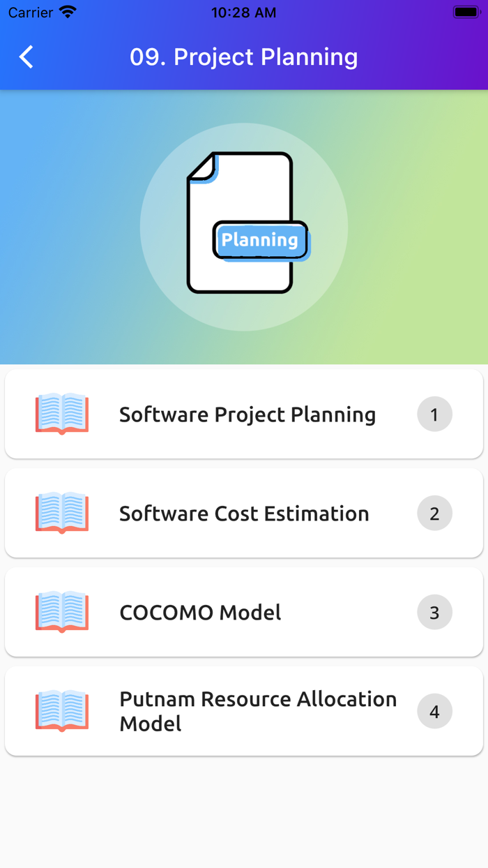
Task: Tap the circular badge labeled 2
Action: [434, 513]
